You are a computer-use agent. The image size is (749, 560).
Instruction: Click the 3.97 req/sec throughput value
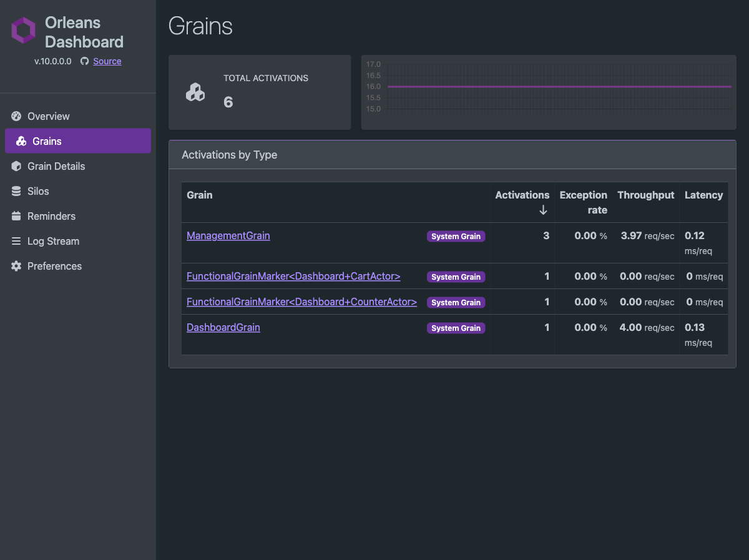point(647,236)
